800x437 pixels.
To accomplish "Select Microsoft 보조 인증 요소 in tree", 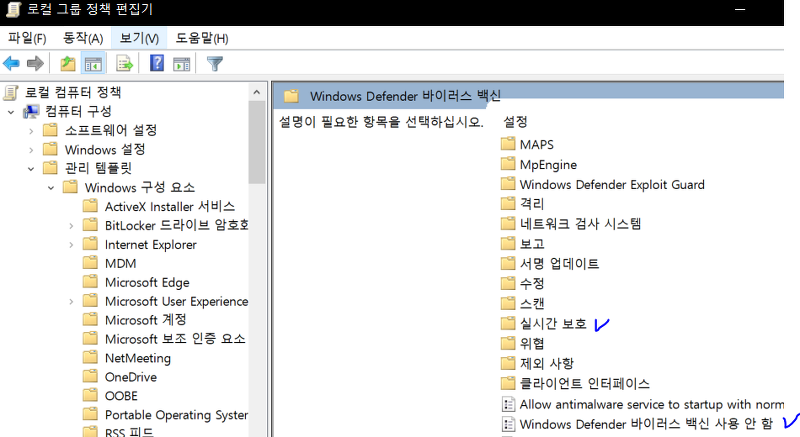I will coord(175,339).
